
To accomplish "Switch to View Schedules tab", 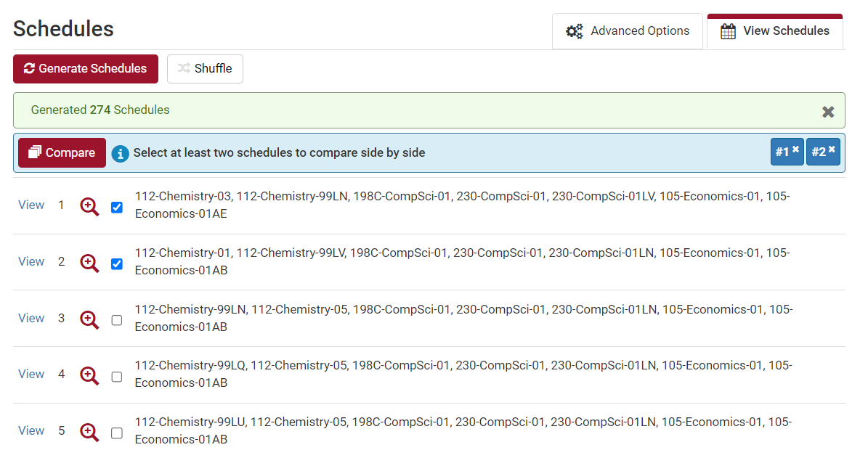I will [774, 31].
